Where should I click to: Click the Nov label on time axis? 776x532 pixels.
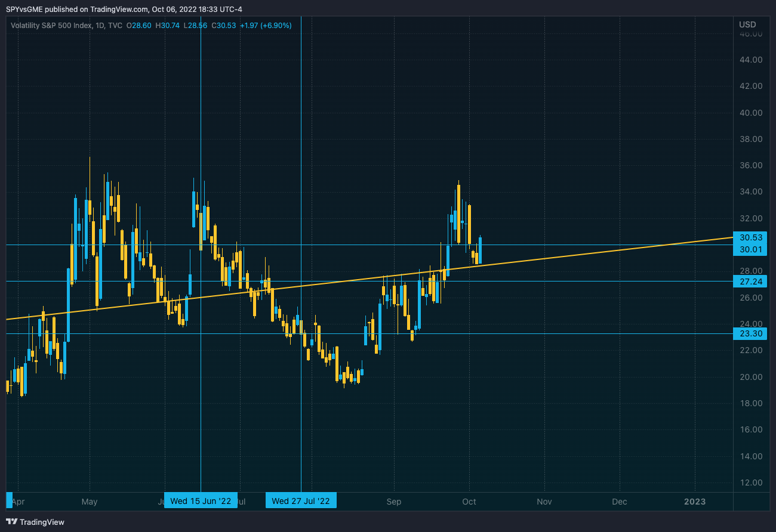pos(544,502)
